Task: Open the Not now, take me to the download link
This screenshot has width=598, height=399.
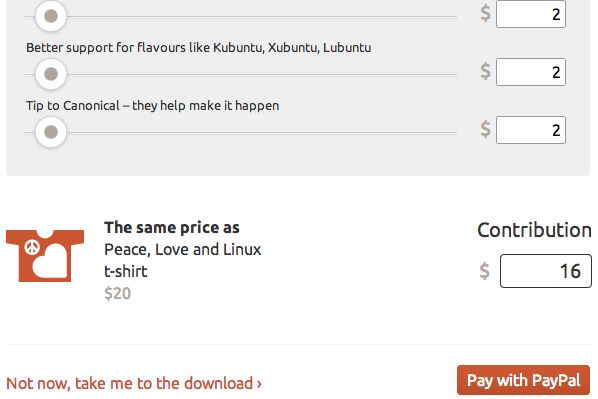Action: tap(134, 383)
